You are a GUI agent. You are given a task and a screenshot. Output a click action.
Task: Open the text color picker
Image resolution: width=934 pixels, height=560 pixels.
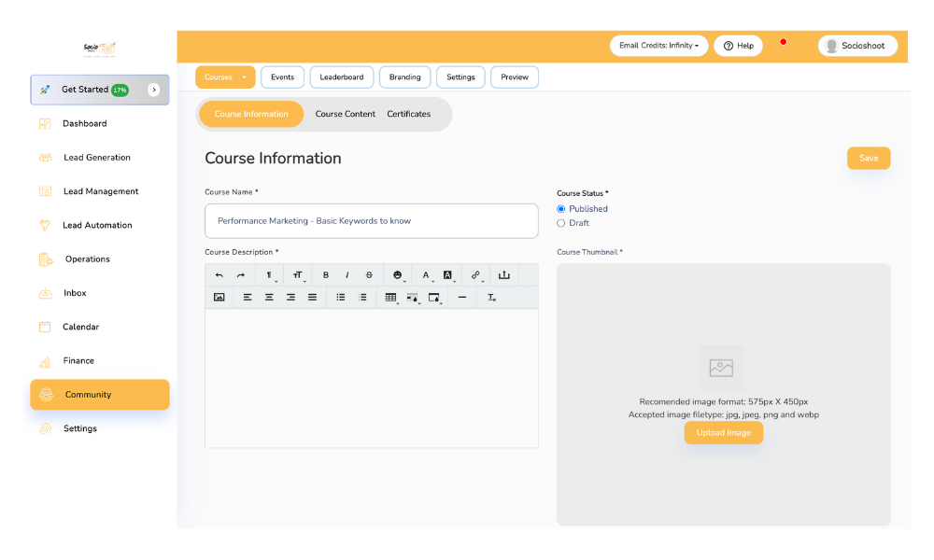click(427, 275)
